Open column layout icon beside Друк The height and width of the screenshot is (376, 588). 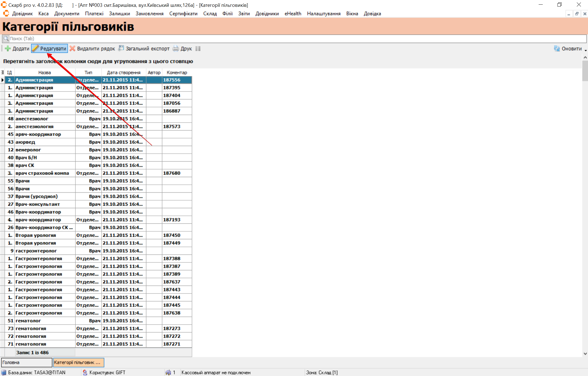tap(198, 48)
